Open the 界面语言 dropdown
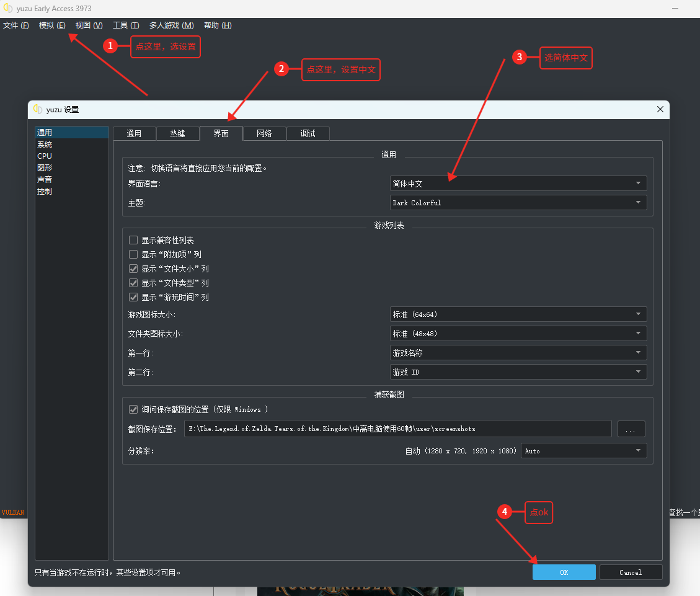The height and width of the screenshot is (596, 700). coord(518,184)
